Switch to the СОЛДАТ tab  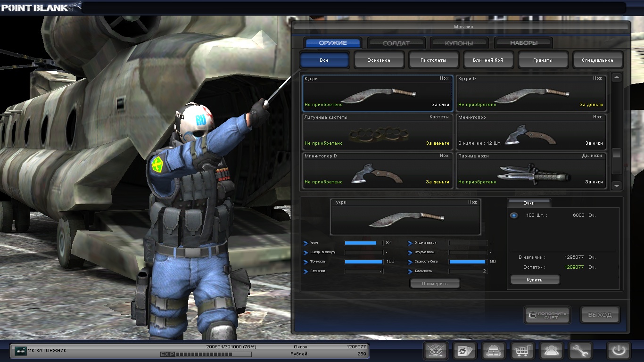point(396,43)
